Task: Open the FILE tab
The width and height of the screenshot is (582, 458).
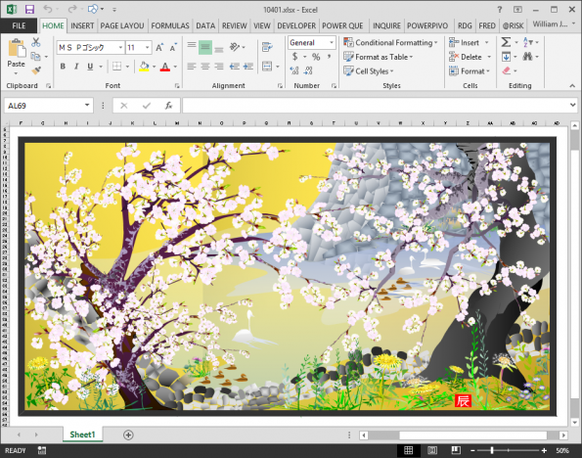Action: 19,26
